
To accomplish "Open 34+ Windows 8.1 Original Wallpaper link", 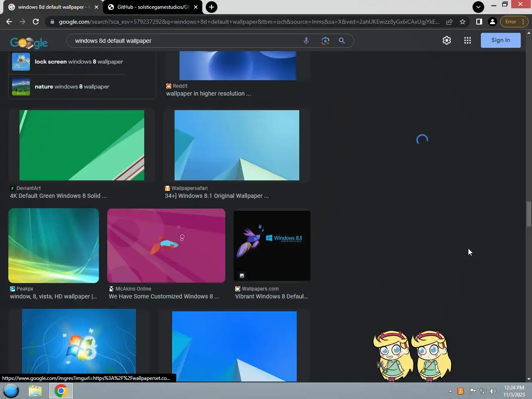I will (x=217, y=196).
